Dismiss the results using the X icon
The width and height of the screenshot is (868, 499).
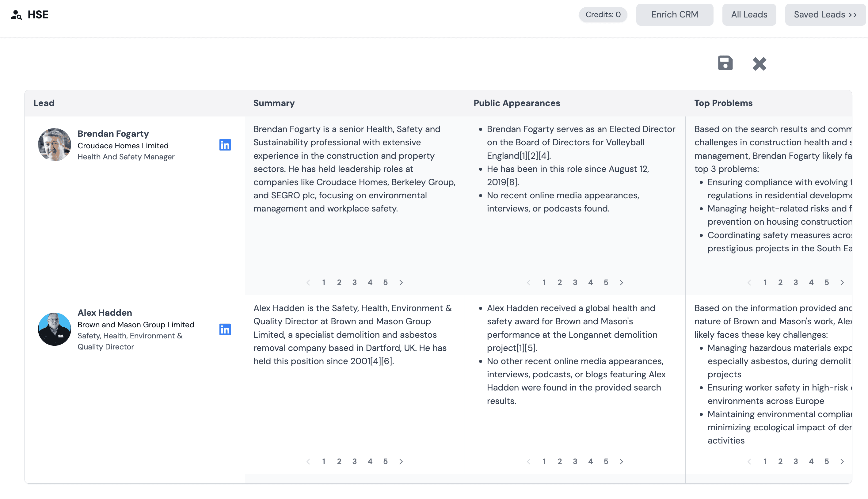(x=759, y=64)
